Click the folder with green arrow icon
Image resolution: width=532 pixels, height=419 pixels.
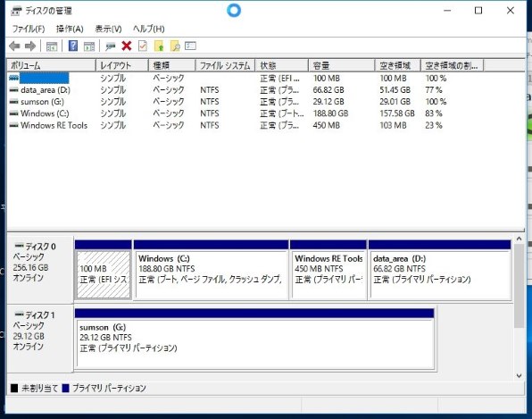tap(159, 46)
